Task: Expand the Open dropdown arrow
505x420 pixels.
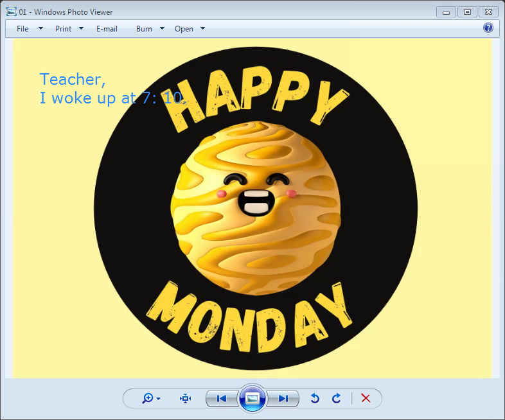Action: (x=202, y=28)
